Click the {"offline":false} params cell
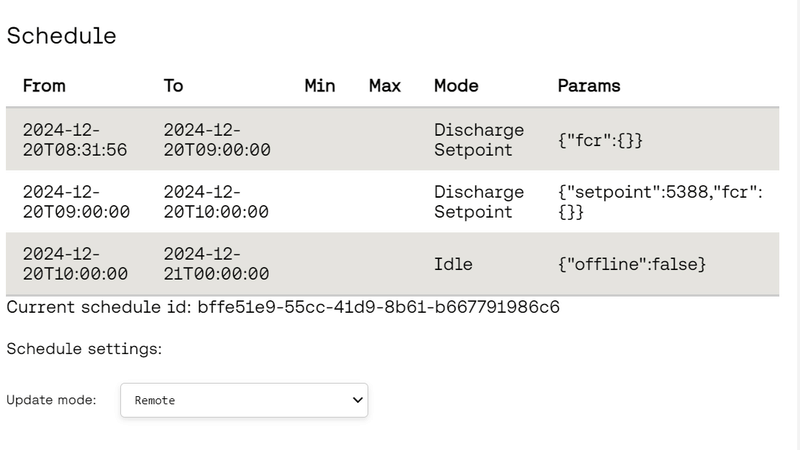The width and height of the screenshot is (800, 450). click(632, 264)
